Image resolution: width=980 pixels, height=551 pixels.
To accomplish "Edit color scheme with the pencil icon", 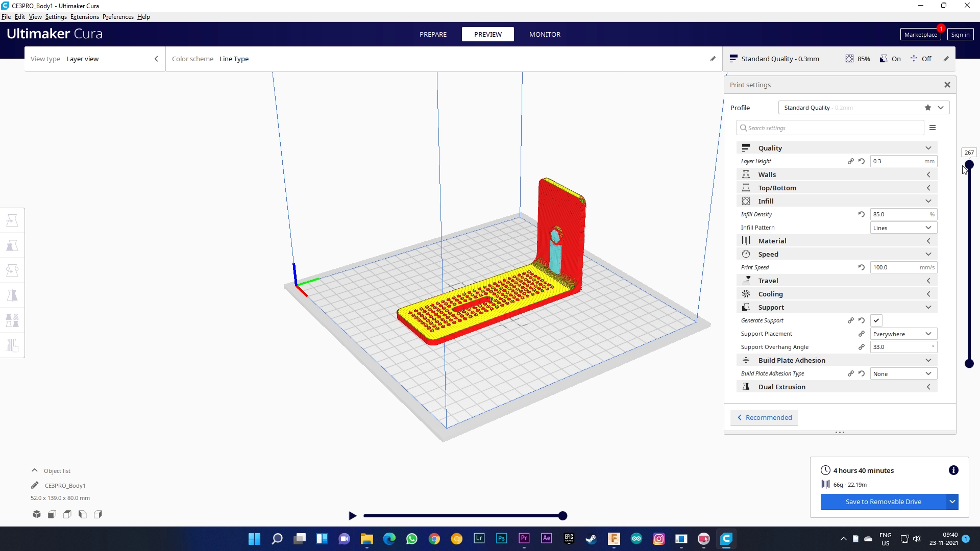I will (713, 59).
